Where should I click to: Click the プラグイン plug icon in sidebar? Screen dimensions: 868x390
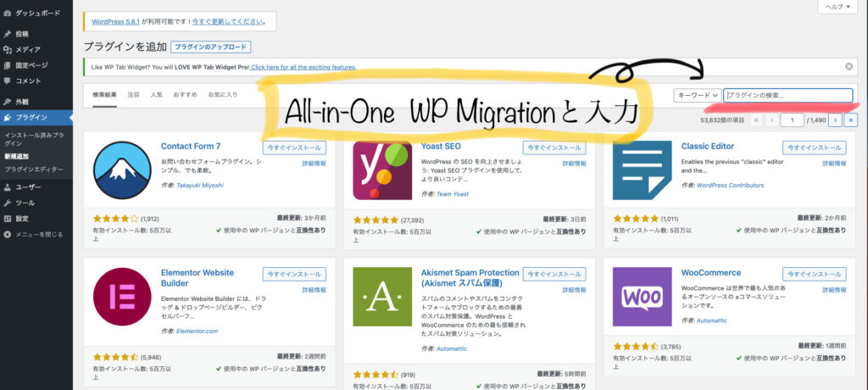point(7,118)
